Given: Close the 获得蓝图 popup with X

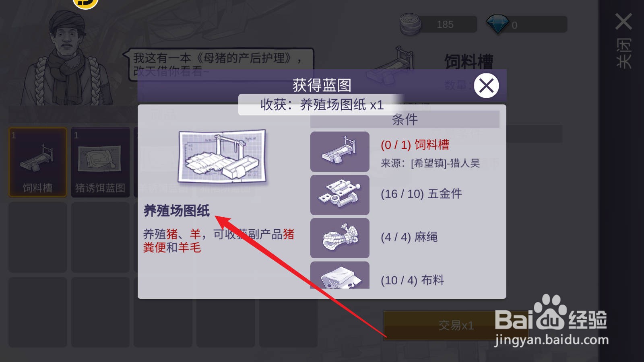Looking at the screenshot, I should (x=486, y=85).
